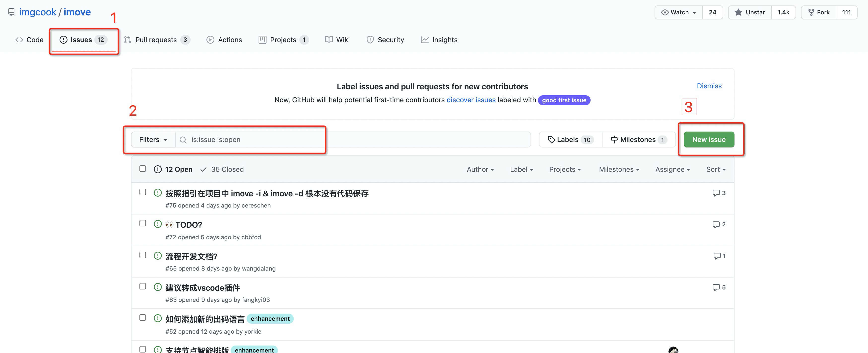The height and width of the screenshot is (353, 868).
Task: Click the Unstar star icon
Action: click(738, 12)
